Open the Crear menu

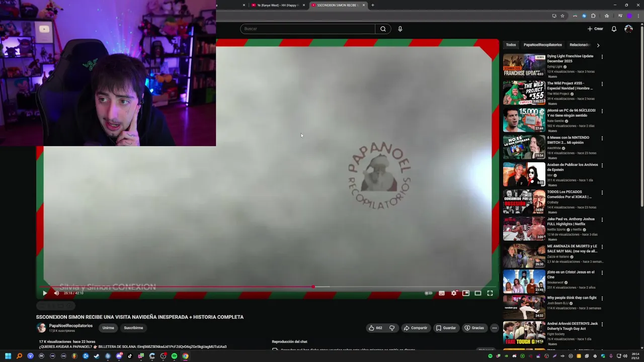pos(595,29)
